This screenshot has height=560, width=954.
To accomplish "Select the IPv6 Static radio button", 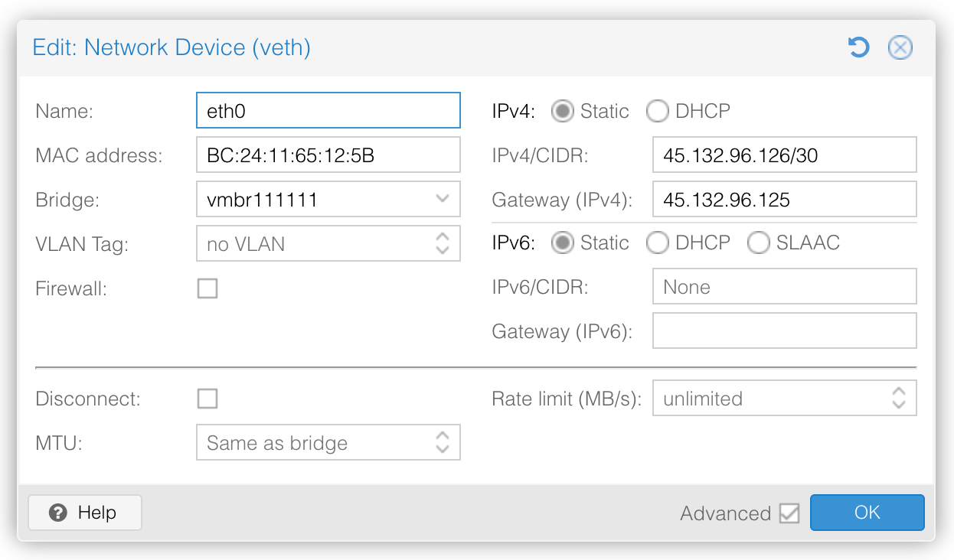I will click(x=563, y=243).
